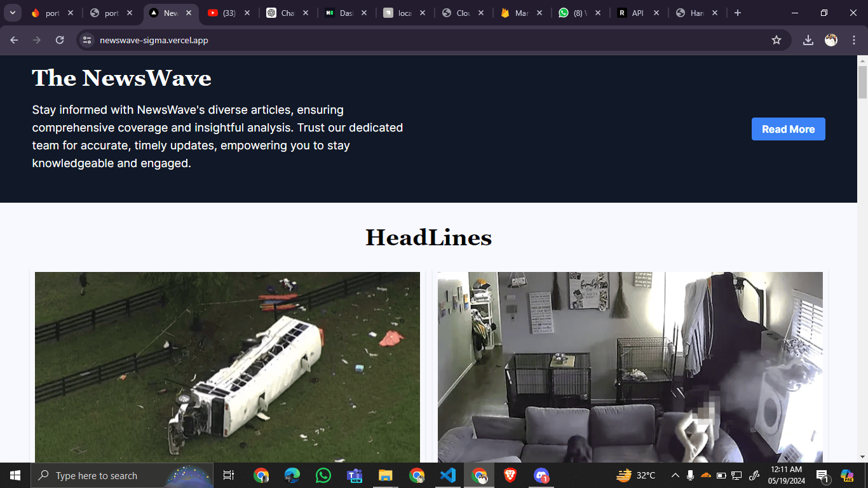The width and height of the screenshot is (868, 488).
Task: Open the notification center icon
Action: click(x=822, y=475)
